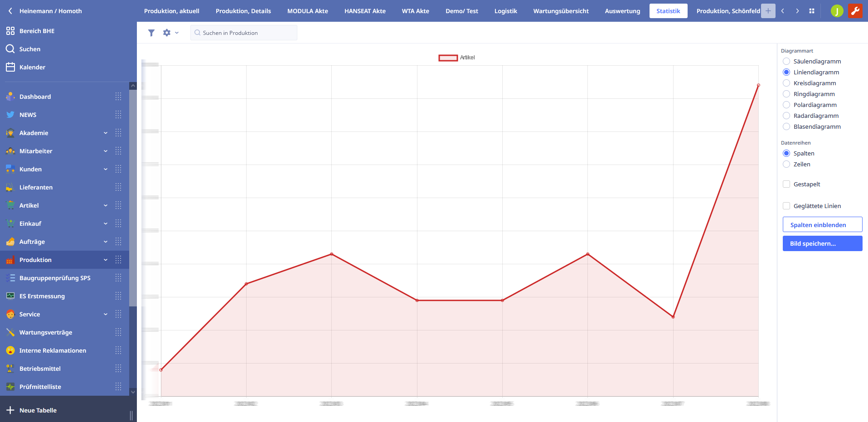Click the Interne Reklamationen emoji icon
Viewport: 868px width, 422px height.
[x=10, y=350]
